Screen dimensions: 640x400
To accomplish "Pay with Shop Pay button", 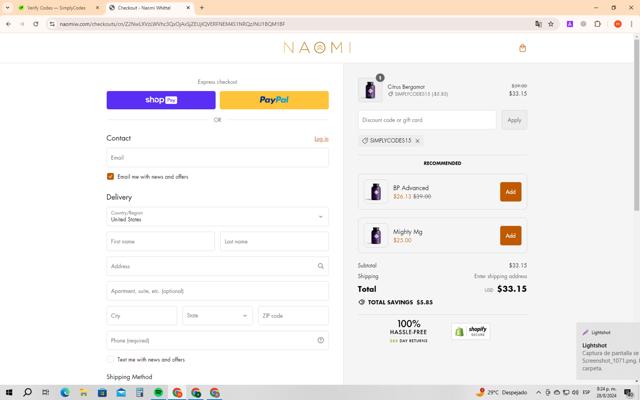I will [161, 100].
